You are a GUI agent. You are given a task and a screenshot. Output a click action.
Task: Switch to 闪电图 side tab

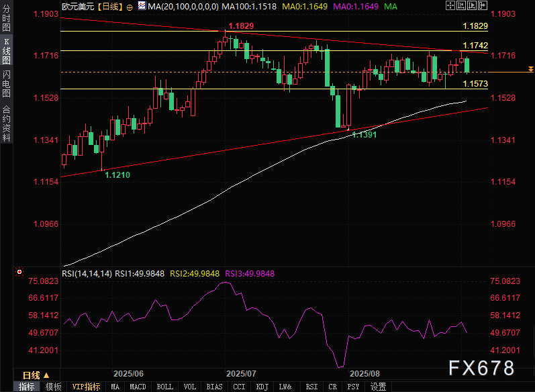point(6,84)
